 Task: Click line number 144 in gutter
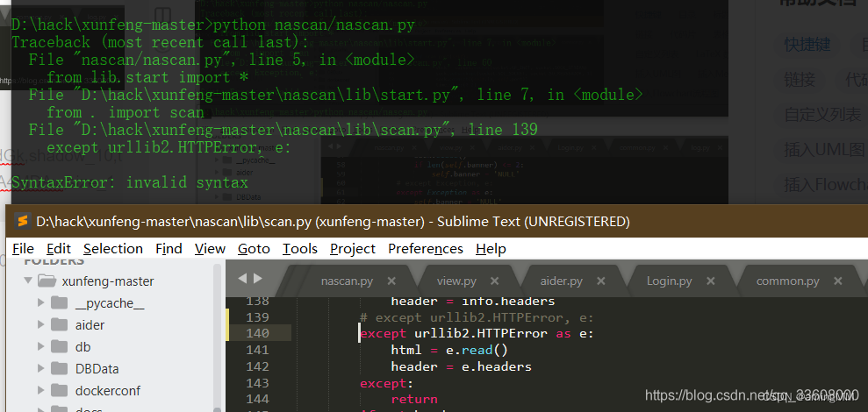[258, 399]
